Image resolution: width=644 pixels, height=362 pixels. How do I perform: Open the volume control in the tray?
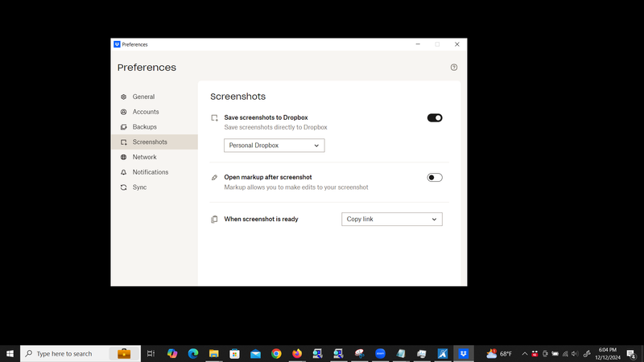(575, 353)
